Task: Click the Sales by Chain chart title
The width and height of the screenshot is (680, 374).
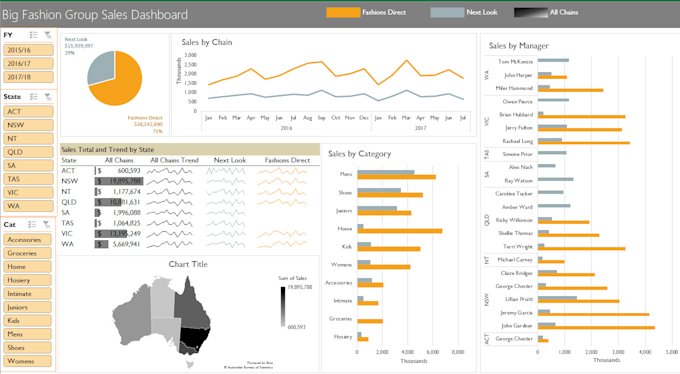Action: [207, 42]
